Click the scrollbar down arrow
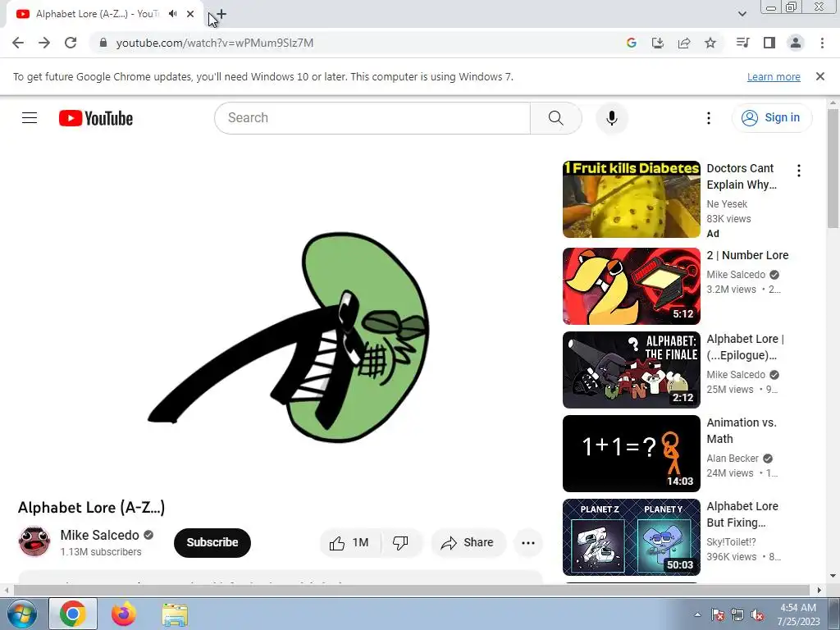This screenshot has height=630, width=840. 833,576
